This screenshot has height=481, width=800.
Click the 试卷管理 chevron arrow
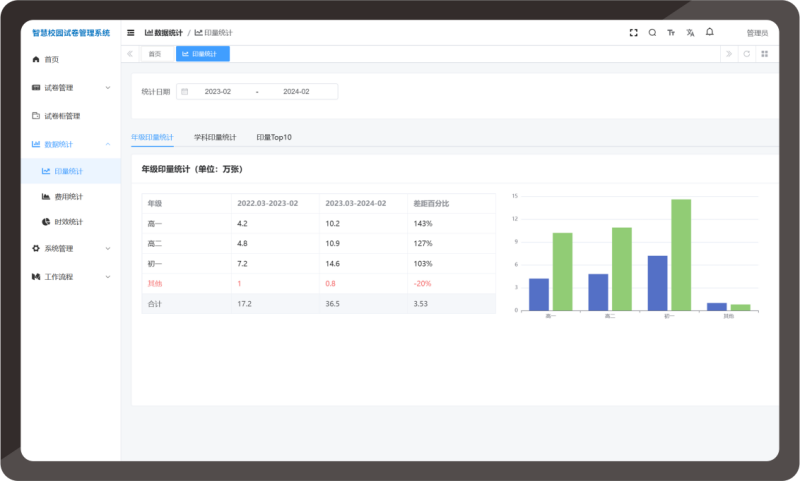[x=108, y=88]
